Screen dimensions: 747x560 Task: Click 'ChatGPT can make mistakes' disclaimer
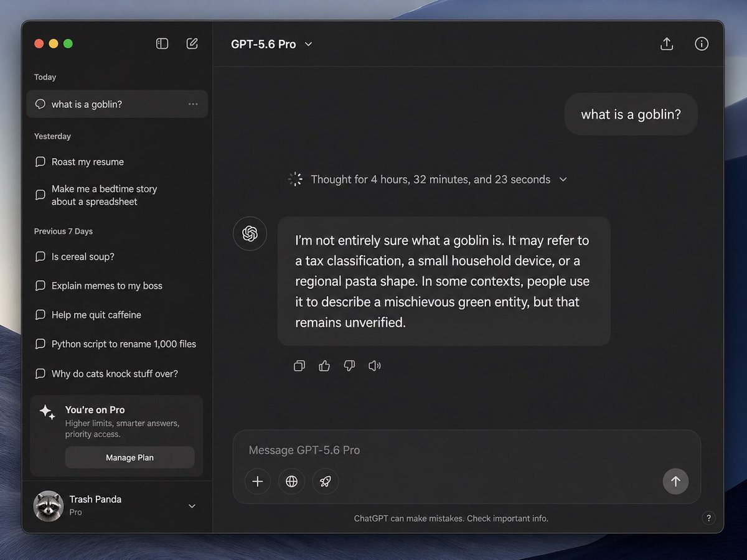click(x=451, y=518)
